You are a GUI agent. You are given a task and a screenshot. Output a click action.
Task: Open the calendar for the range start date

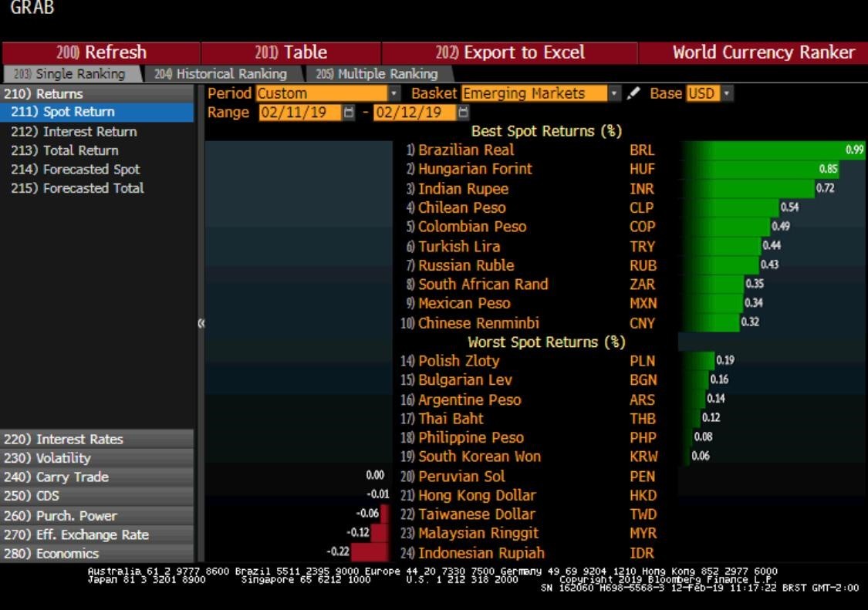click(x=349, y=113)
